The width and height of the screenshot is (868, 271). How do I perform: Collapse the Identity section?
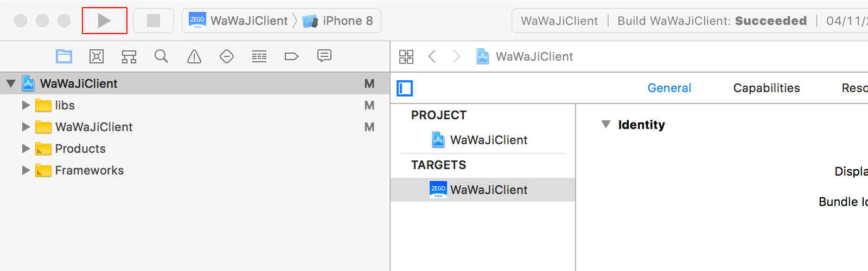(606, 125)
